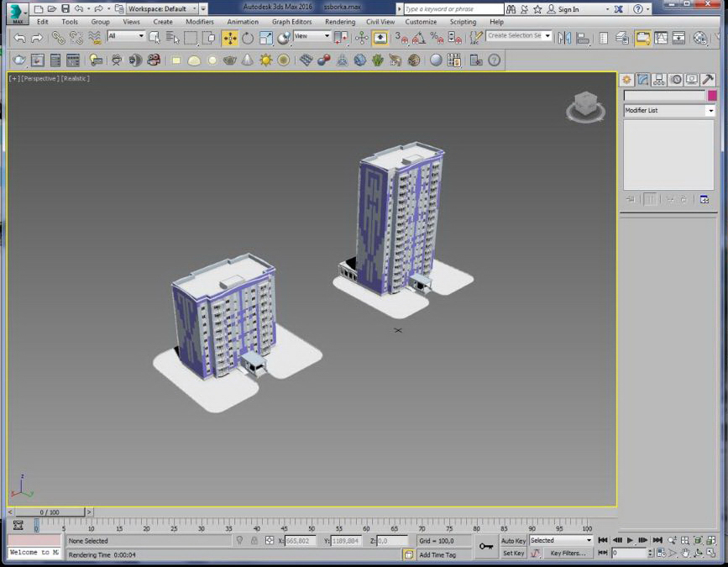
Task: Create a Sunlight system from toolbar
Action: 266,60
